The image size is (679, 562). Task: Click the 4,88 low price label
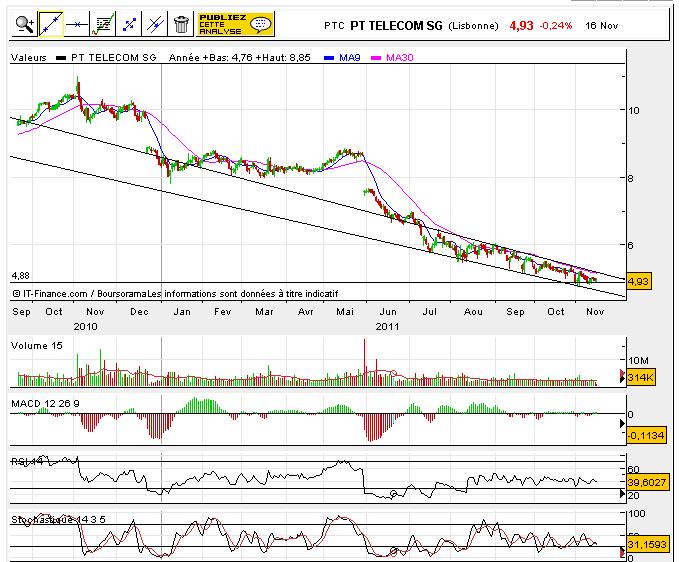coord(20,275)
